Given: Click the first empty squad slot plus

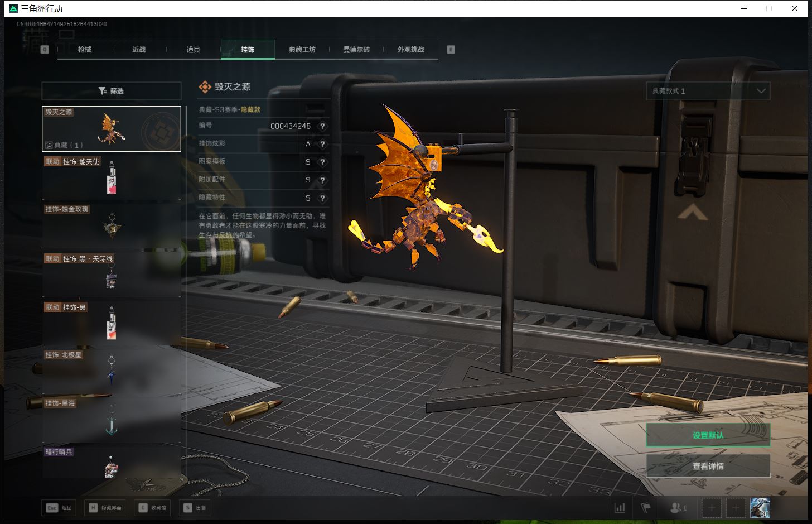Looking at the screenshot, I should [712, 508].
